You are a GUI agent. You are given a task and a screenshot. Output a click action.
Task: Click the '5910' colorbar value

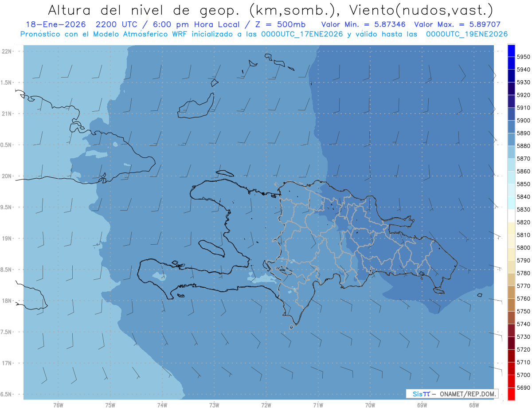coord(524,108)
